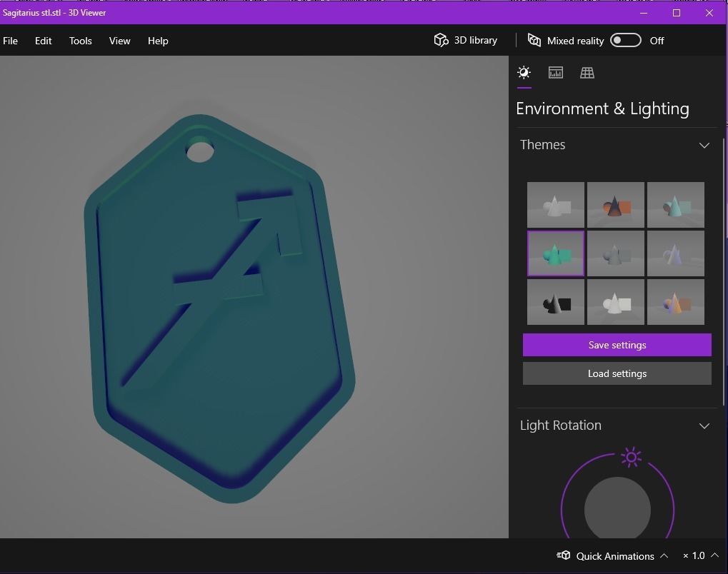The width and height of the screenshot is (728, 574).
Task: Open the Quick Animations menu
Action: click(x=612, y=556)
